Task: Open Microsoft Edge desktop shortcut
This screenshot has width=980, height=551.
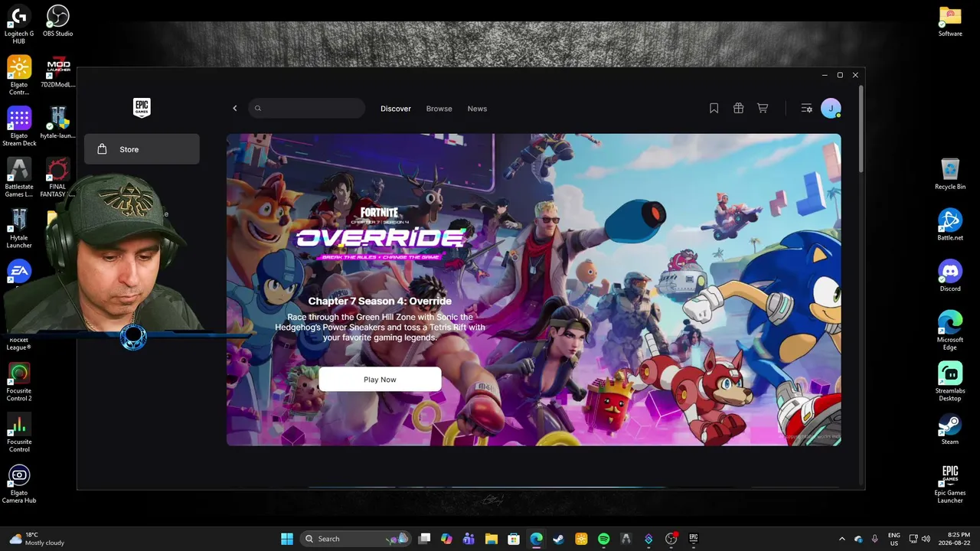Action: pyautogui.click(x=950, y=331)
